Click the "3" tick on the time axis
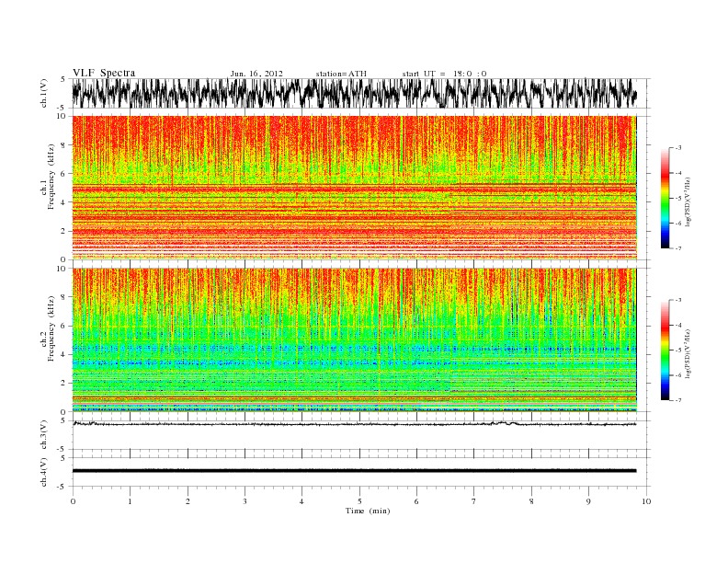The height and width of the screenshot is (563, 728). (245, 501)
